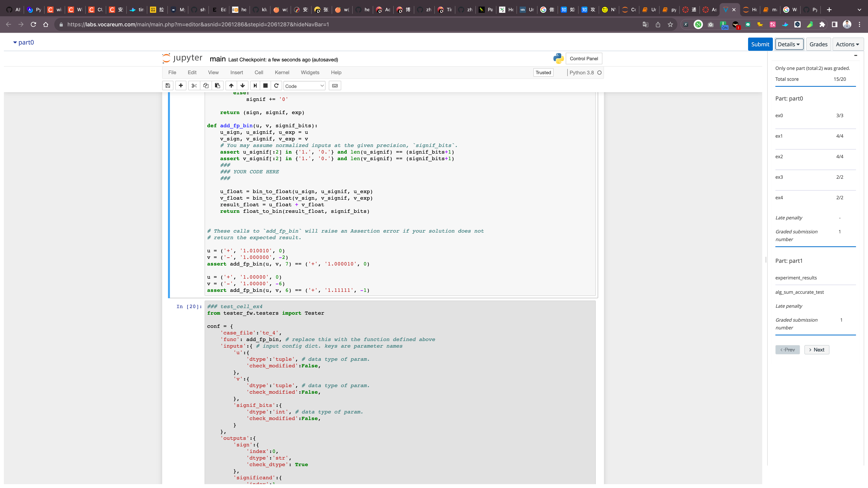Open the Chrome three-dot menu

coord(860,24)
